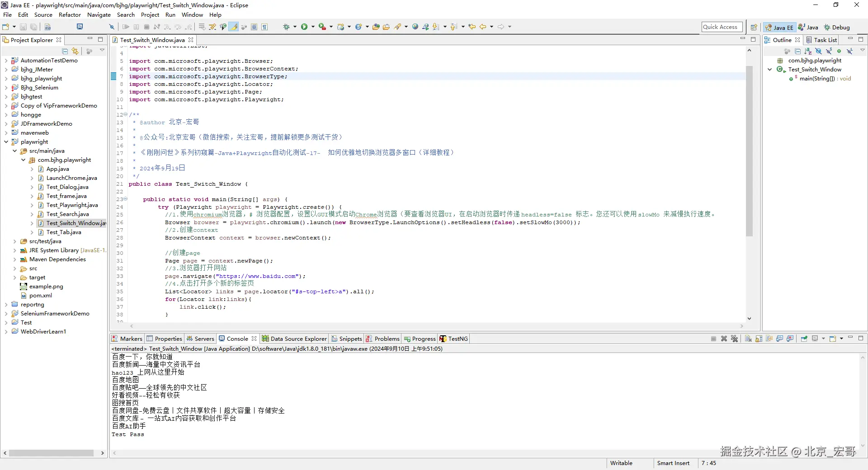Image resolution: width=868 pixels, height=470 pixels.
Task: Open the Refactor menu
Action: pos(70,14)
